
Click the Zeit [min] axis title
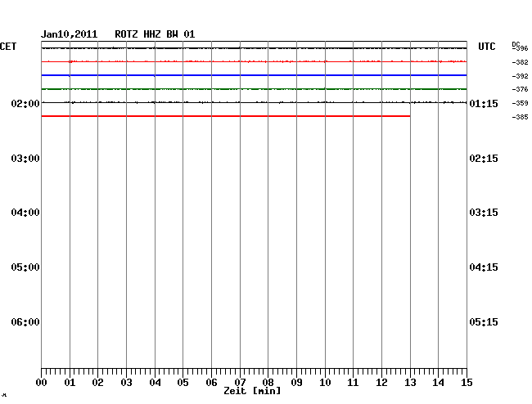(x=252, y=391)
